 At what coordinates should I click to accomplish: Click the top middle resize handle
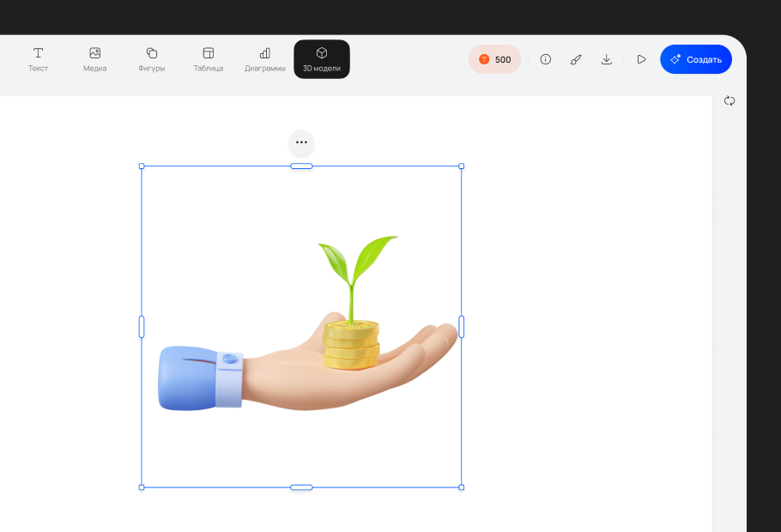click(301, 166)
